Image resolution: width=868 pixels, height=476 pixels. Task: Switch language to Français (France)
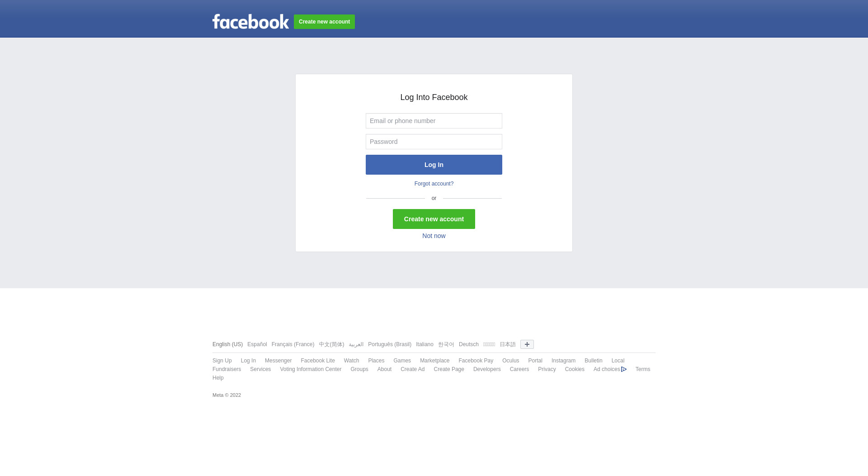(293, 344)
